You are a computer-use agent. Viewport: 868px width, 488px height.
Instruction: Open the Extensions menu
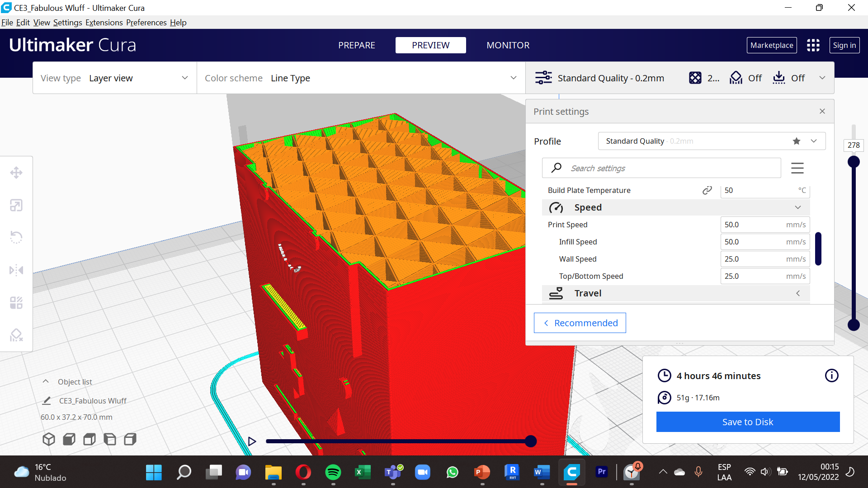pos(104,23)
